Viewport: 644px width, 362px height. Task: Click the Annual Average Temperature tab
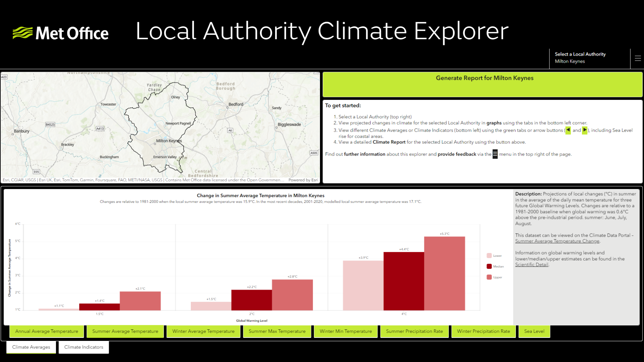pos(47,331)
